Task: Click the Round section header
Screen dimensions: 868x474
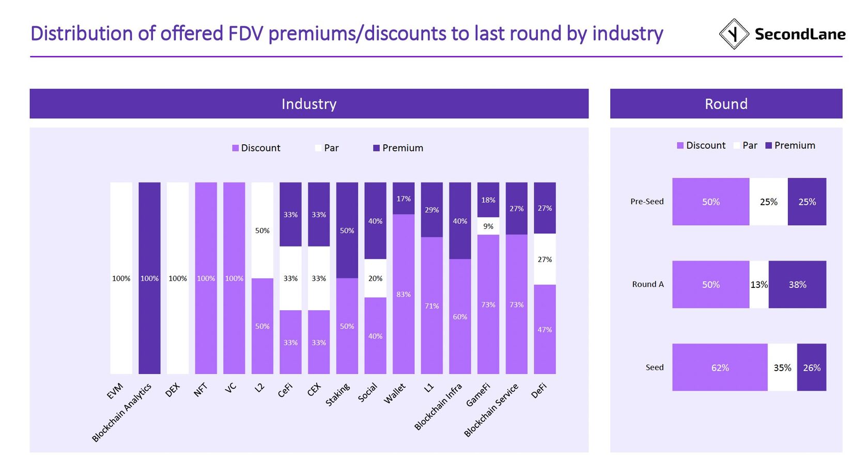Action: 726,104
